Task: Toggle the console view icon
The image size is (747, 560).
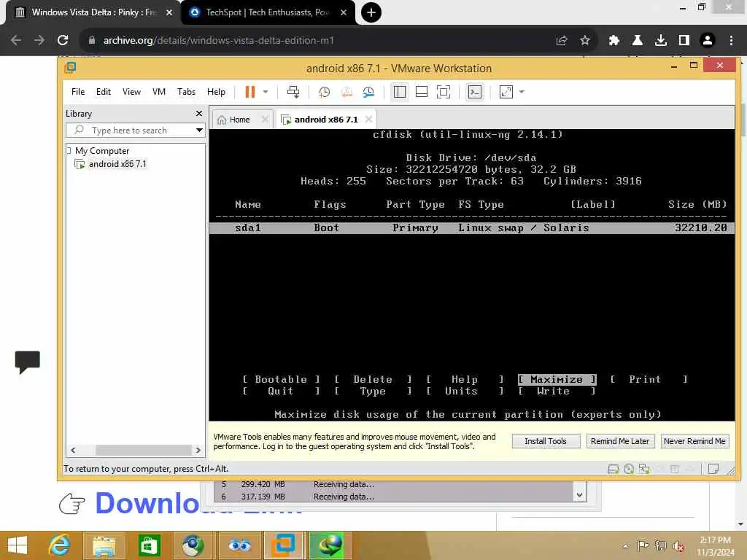Action: 474,92
